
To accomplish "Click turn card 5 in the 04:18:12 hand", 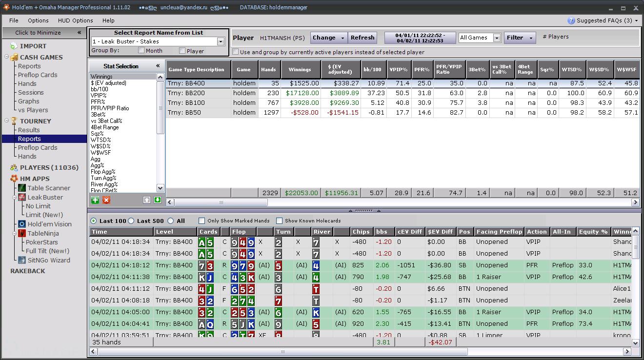I will (x=278, y=265).
